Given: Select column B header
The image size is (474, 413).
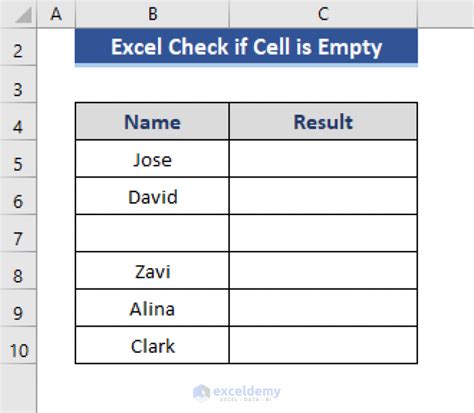Looking at the screenshot, I should tap(152, 14).
